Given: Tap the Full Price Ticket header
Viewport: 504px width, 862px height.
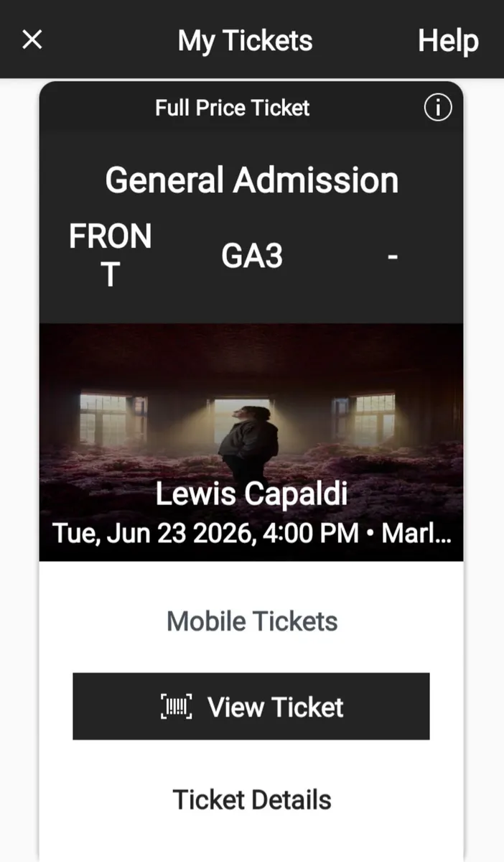Looking at the screenshot, I should [232, 108].
